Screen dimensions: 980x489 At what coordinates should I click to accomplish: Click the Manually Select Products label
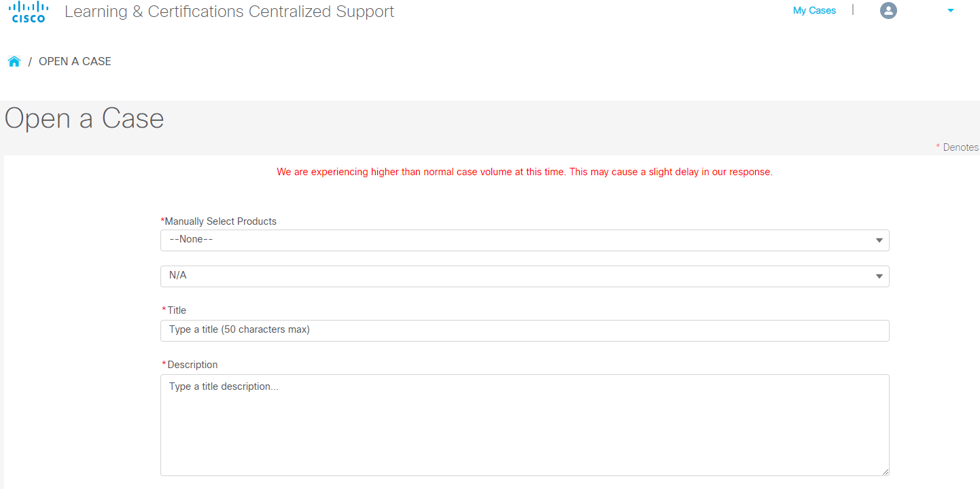tap(220, 221)
